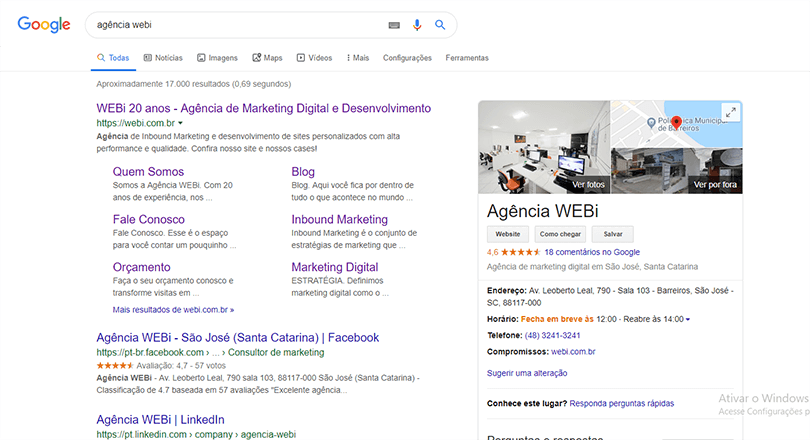This screenshot has width=810, height=440.
Task: Click the Agência WEBi panel title
Action: tap(542, 211)
